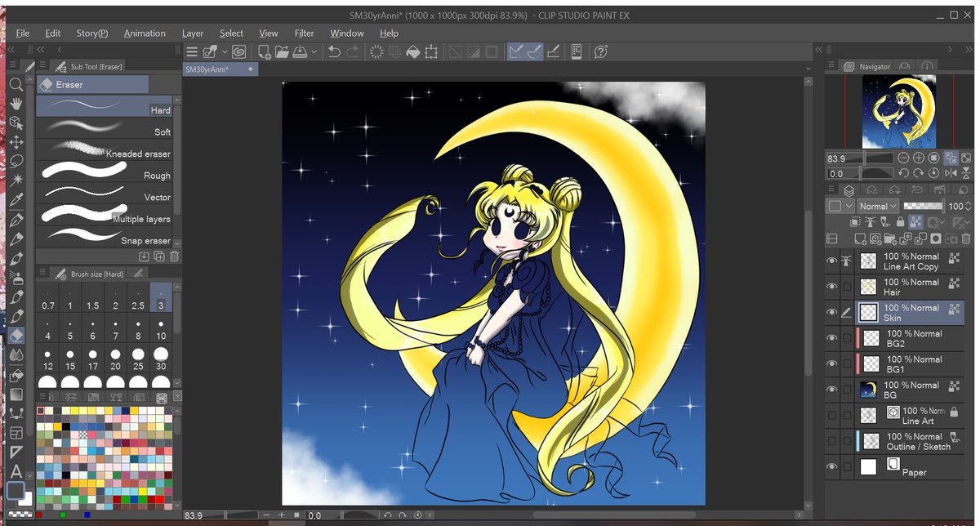
Task: Click the Zoom out icon in Navigator
Action: [903, 158]
